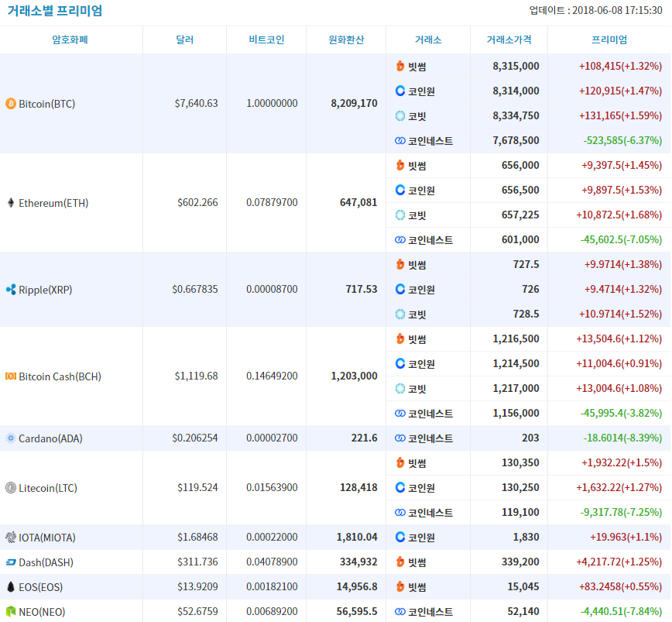This screenshot has width=672, height=622.
Task: Click premium -18.6014(-8.39%) for Cardano
Action: coord(622,438)
